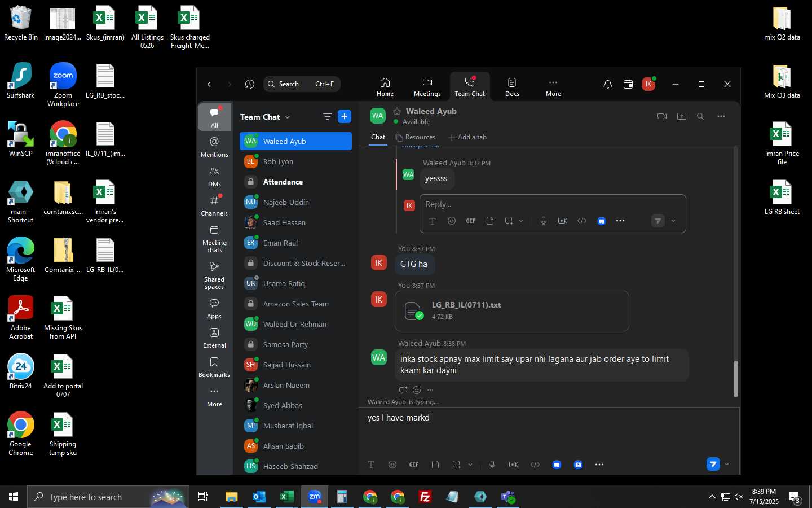Open Najeeb Uddin chat
Image resolution: width=812 pixels, height=508 pixels.
click(x=295, y=202)
